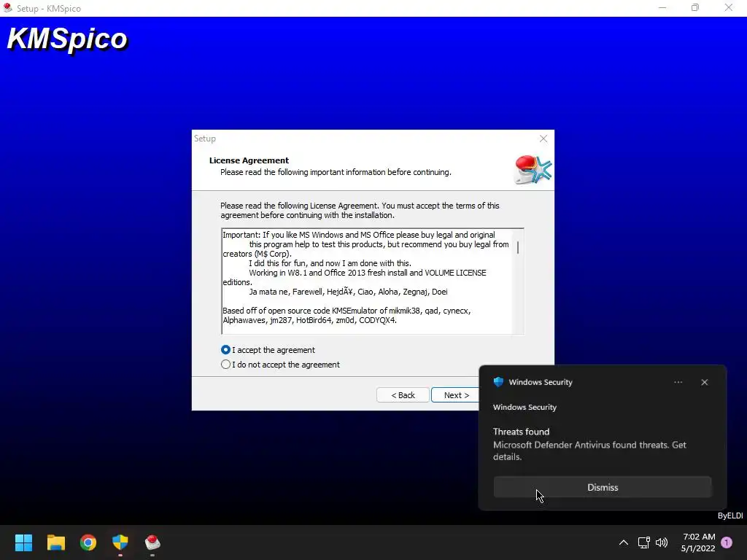Click inside the license agreement text box

[x=368, y=281]
